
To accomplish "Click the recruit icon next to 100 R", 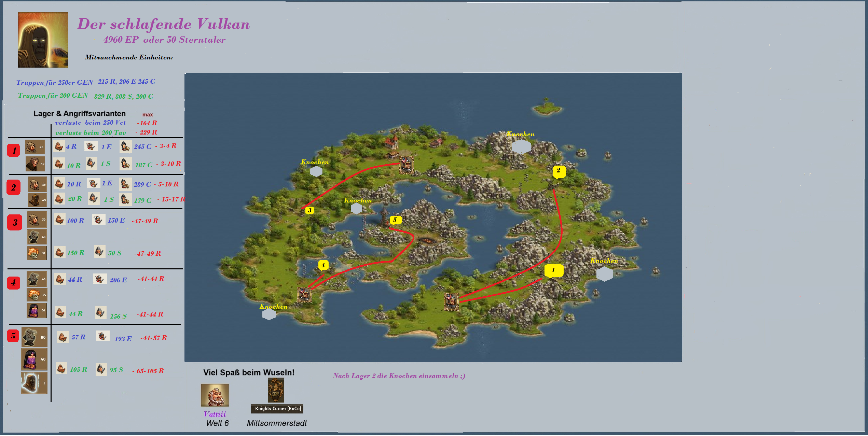I will point(59,220).
